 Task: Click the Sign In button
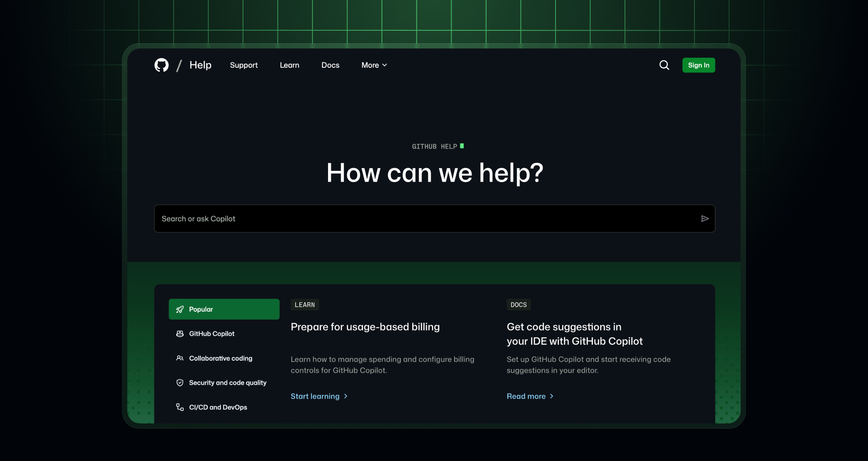699,65
